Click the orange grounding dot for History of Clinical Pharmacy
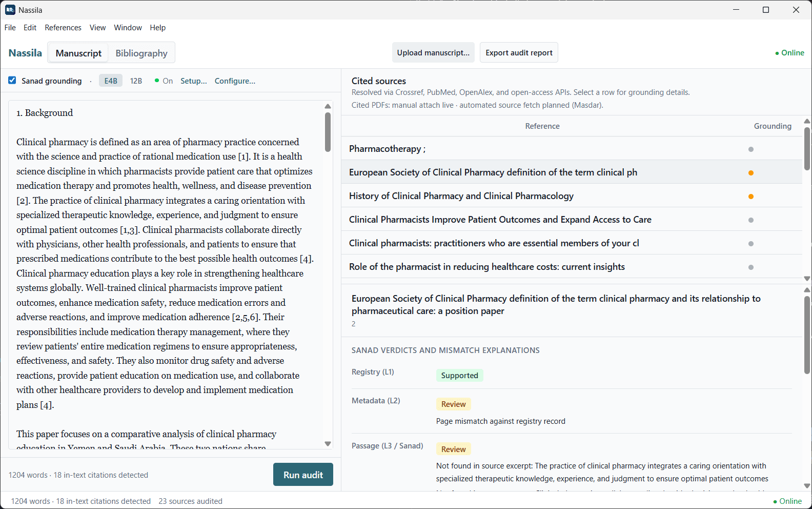Viewport: 812px width, 509px height. pos(751,197)
